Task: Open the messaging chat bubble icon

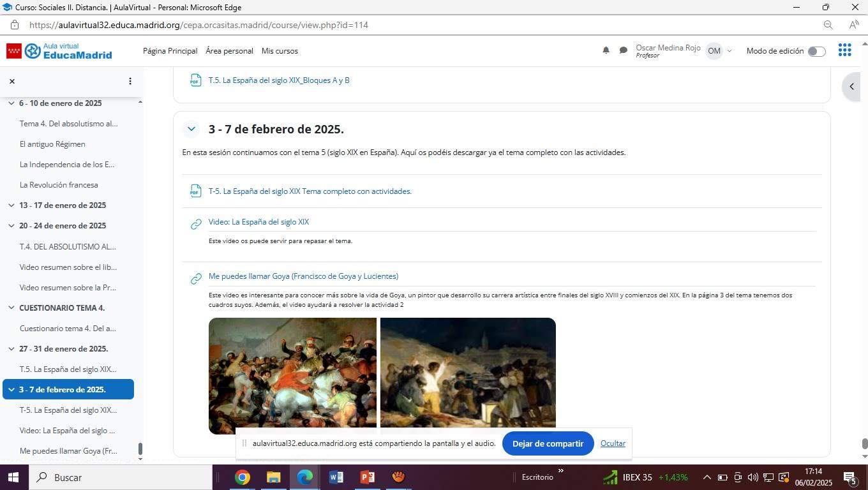Action: click(623, 50)
